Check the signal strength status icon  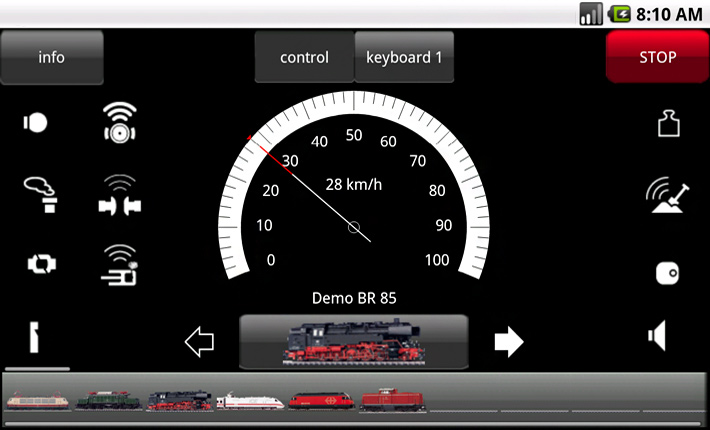[590, 14]
